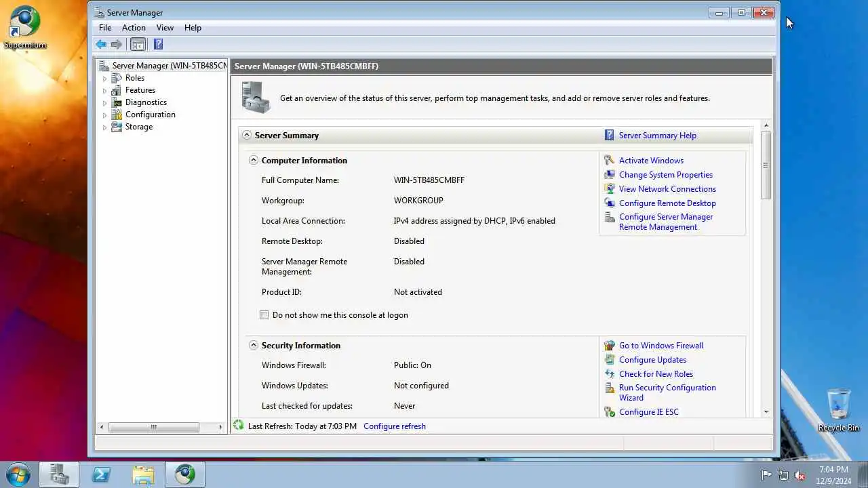The image size is (868, 488).
Task: Click the Configure Updates link
Action: coord(652,360)
